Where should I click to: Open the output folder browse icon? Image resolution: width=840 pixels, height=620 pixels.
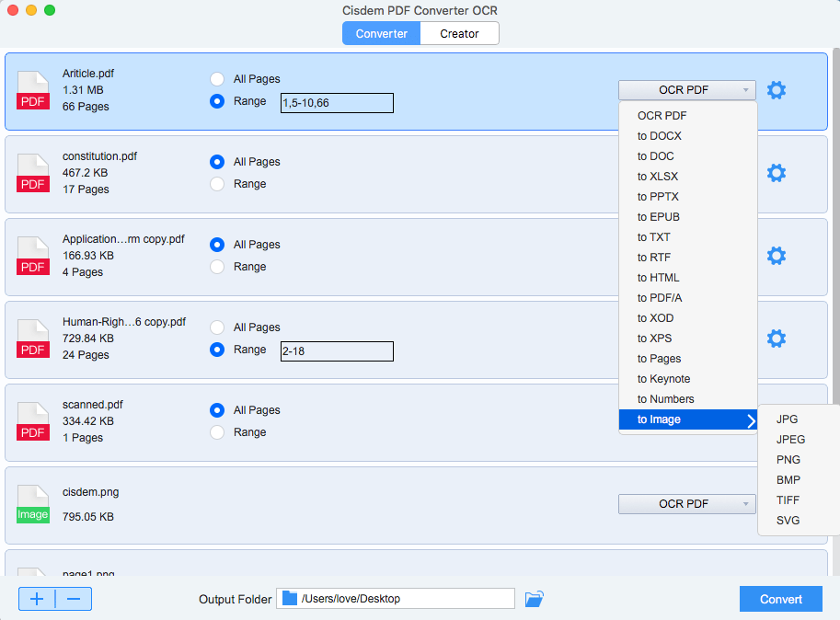pos(535,599)
